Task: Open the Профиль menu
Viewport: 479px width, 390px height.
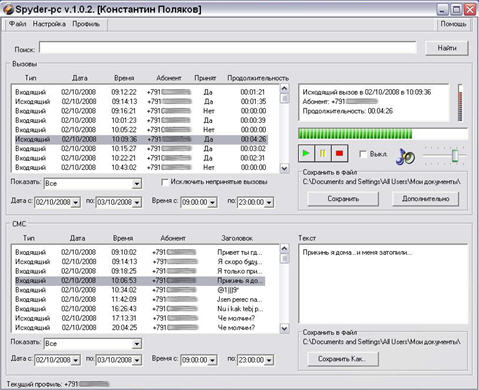Action: tap(86, 24)
